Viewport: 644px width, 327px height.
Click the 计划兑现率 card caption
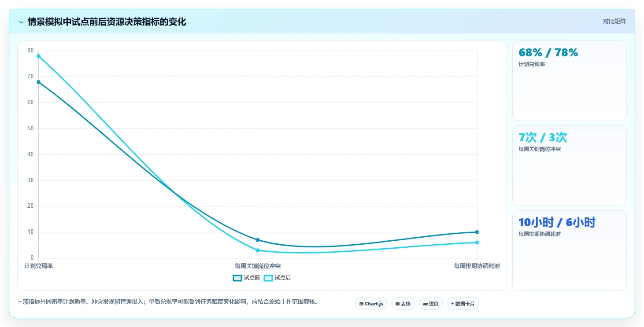pos(532,64)
